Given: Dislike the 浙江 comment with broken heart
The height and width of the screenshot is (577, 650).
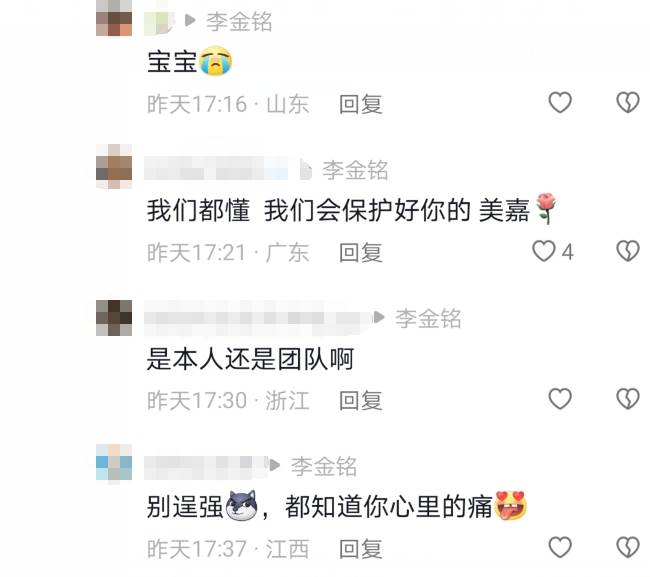Looking at the screenshot, I should 628,399.
